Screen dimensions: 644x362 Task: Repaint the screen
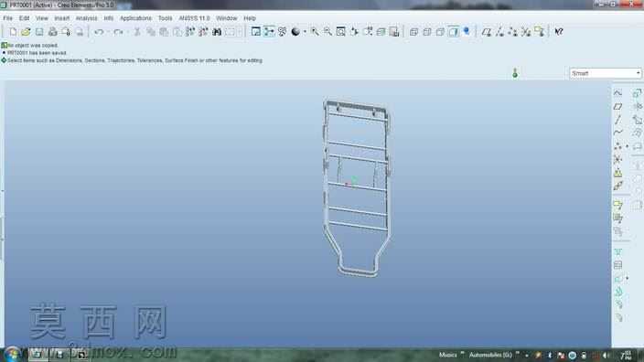point(255,32)
